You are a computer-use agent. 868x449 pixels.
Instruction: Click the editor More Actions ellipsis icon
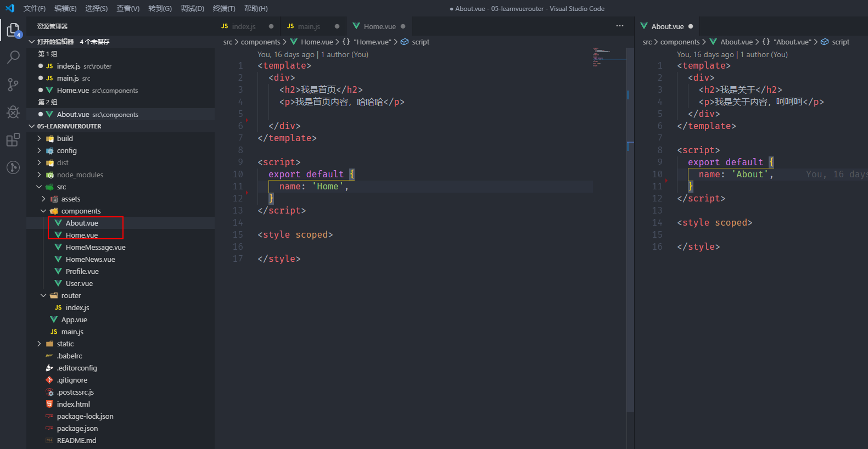(x=620, y=26)
